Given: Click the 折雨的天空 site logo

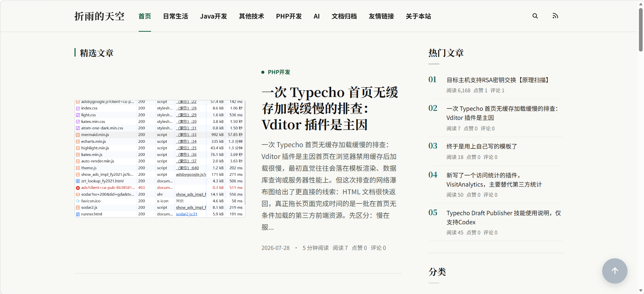Looking at the screenshot, I should click(x=99, y=16).
